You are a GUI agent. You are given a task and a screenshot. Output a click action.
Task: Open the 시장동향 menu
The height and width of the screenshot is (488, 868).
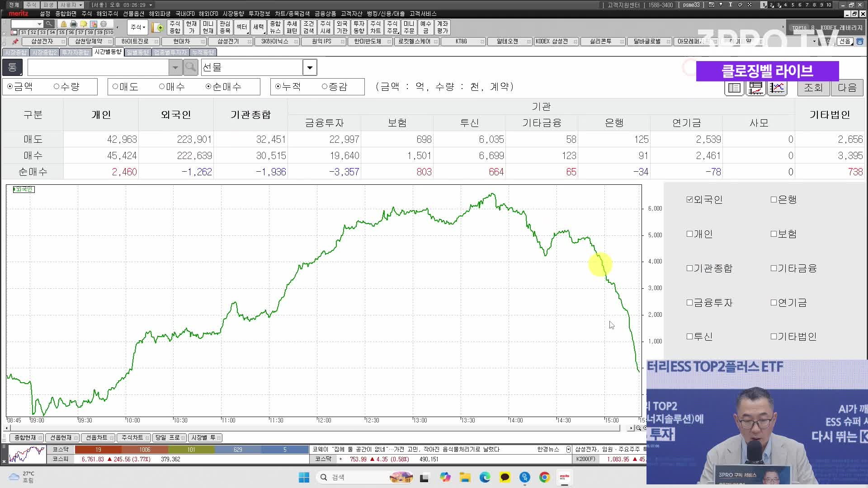pos(233,14)
